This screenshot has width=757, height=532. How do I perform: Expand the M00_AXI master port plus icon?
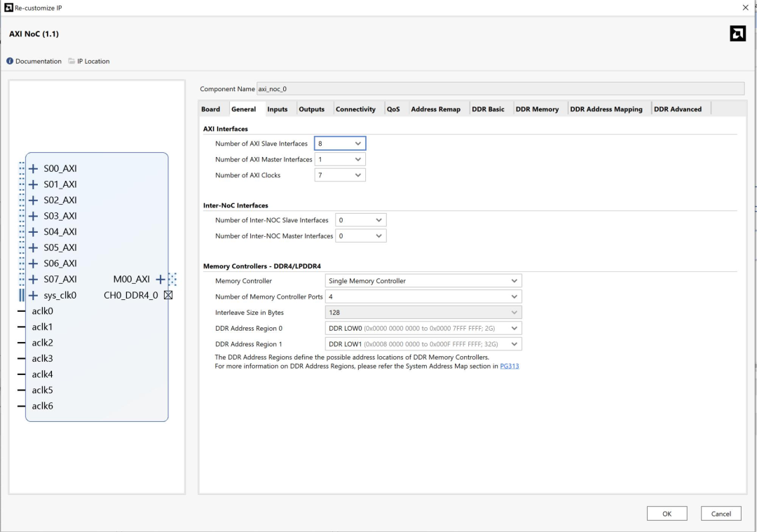[x=161, y=279]
